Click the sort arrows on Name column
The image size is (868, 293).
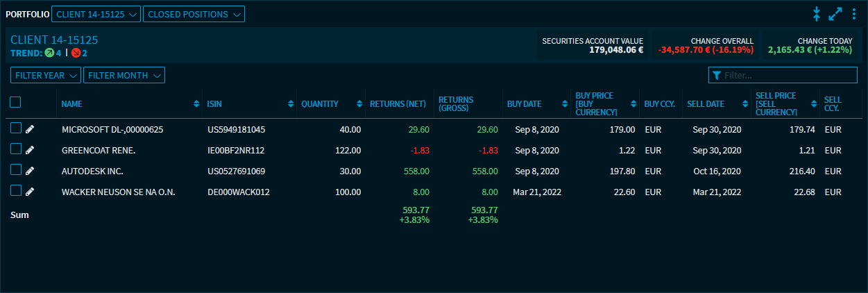point(196,104)
